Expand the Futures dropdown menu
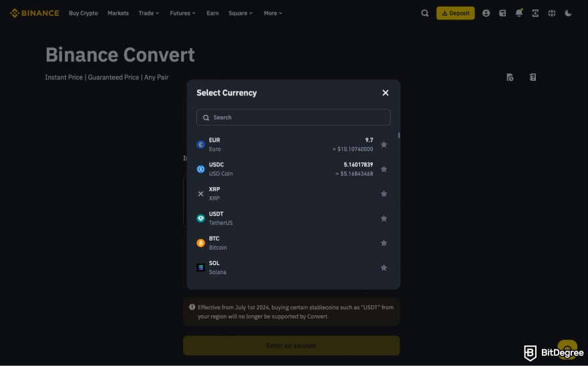The image size is (588, 366). [x=182, y=13]
